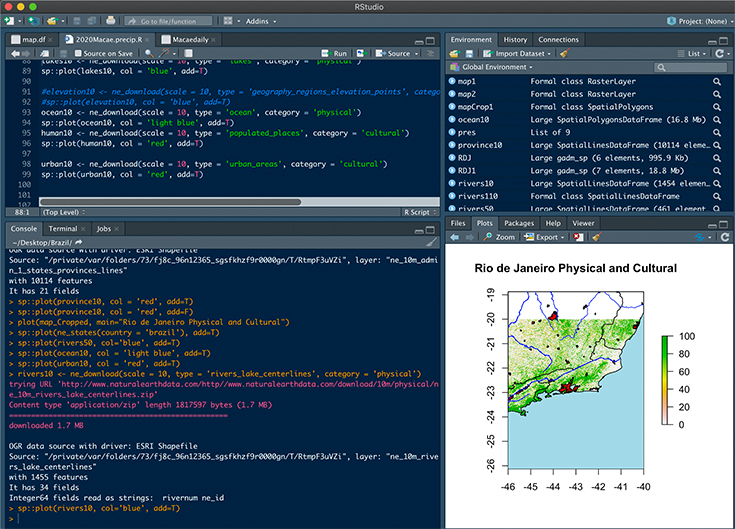View ocean10 object via its magnifier icon
The image size is (735, 529).
tap(717, 119)
